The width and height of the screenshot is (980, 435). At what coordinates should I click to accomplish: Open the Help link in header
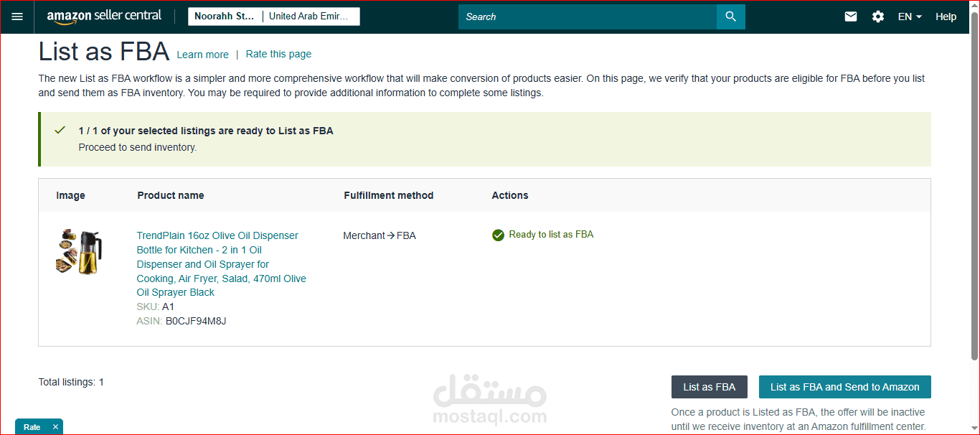click(x=946, y=17)
